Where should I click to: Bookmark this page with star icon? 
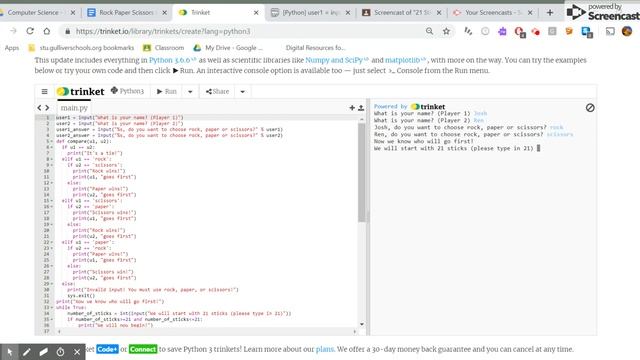[x=447, y=31]
